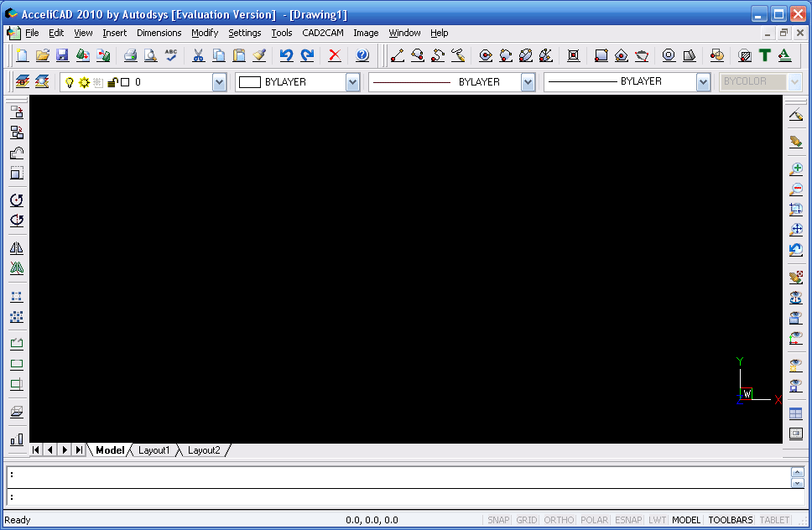Save drawing with the floppy disk icon
Screen dimensions: 812x530
click(62, 55)
